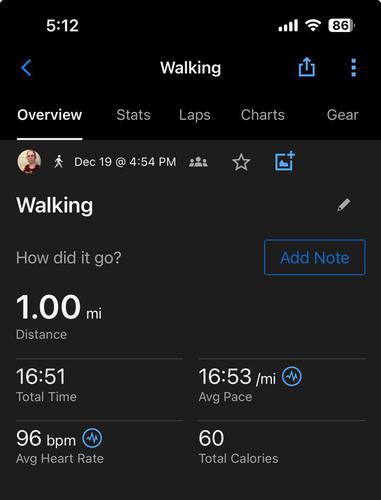Click the Add Note button
381x500 pixels.
click(315, 257)
